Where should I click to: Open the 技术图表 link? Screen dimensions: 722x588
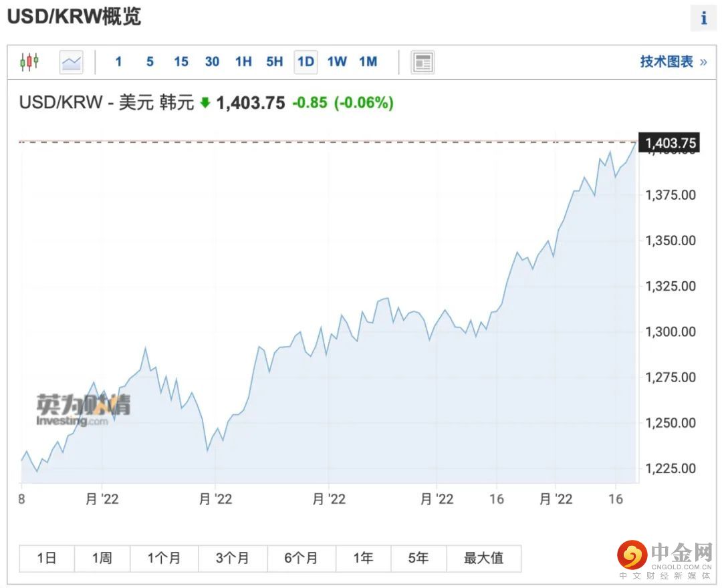tap(673, 61)
